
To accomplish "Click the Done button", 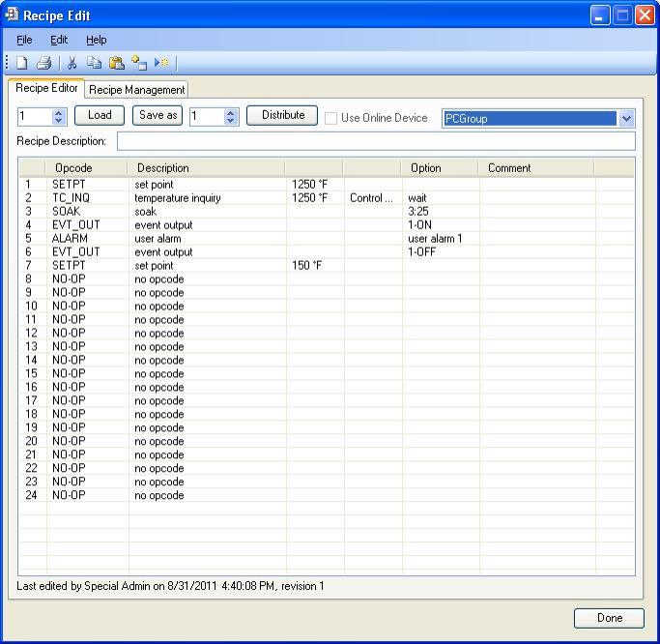I will coord(609,618).
